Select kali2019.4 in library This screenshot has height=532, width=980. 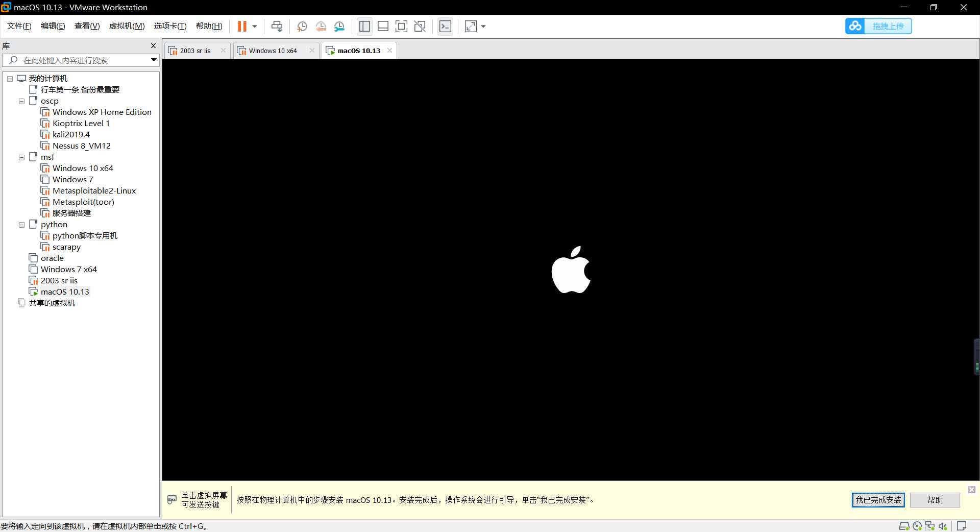coord(71,134)
